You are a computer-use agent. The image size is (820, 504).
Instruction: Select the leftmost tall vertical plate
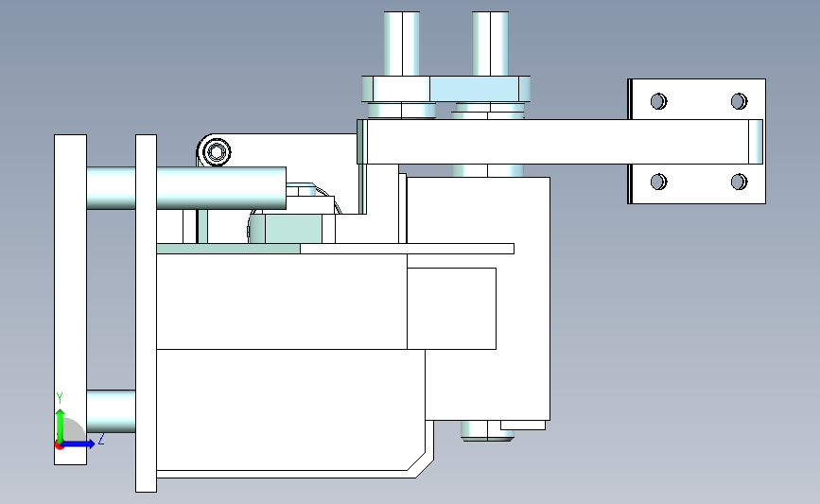(71, 300)
